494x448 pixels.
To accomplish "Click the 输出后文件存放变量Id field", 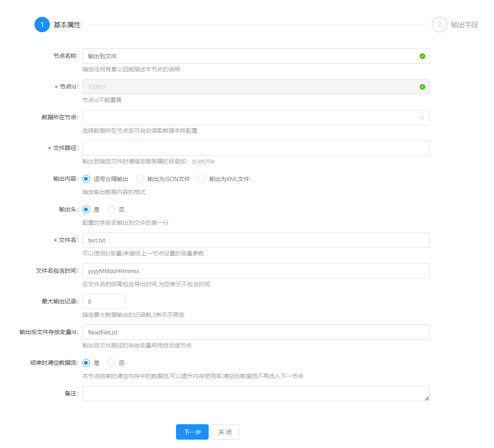I will (x=256, y=333).
